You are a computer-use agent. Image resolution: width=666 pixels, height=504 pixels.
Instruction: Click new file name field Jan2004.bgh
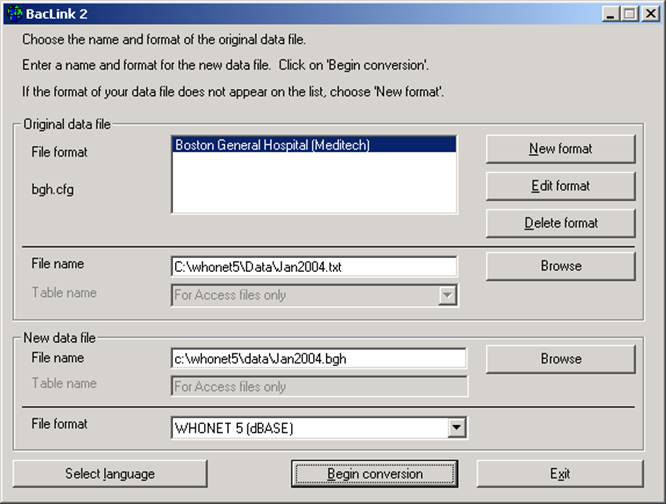tap(319, 359)
